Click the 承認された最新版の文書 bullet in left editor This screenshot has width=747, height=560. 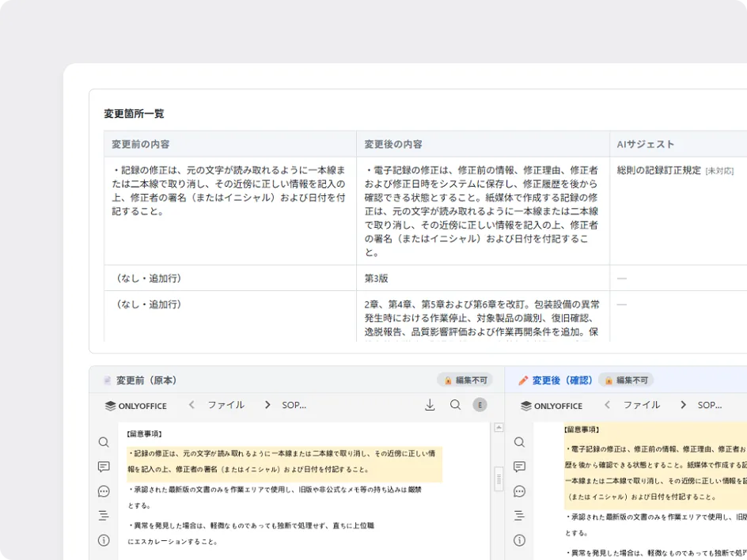275,498
